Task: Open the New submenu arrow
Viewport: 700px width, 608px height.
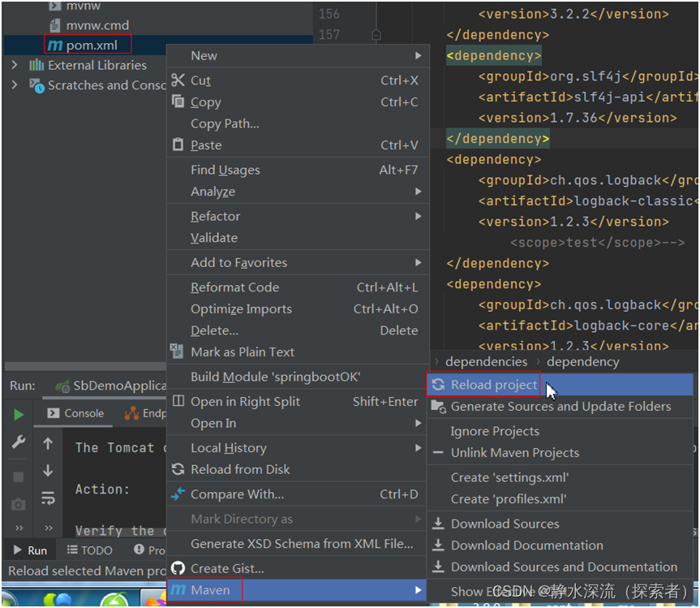Action: 418,55
